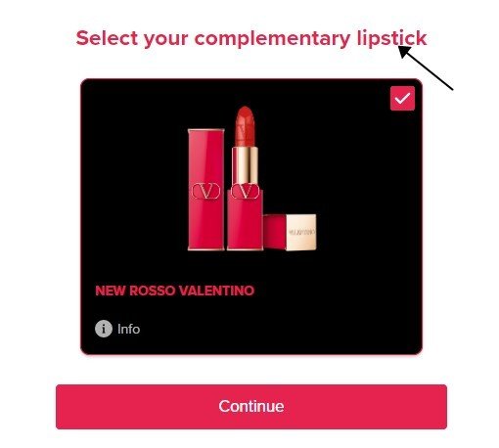Click the letter i inside grey circle
The image size is (499, 448).
[104, 329]
